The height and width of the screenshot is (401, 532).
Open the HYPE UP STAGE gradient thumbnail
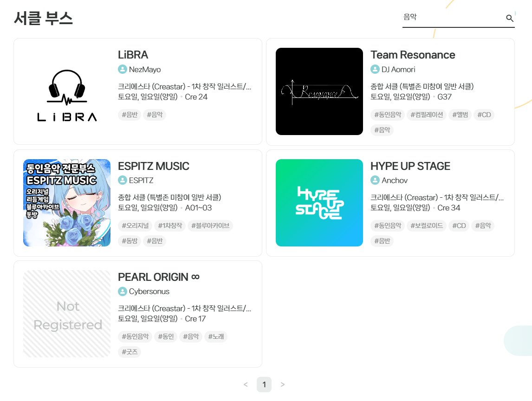click(x=319, y=202)
